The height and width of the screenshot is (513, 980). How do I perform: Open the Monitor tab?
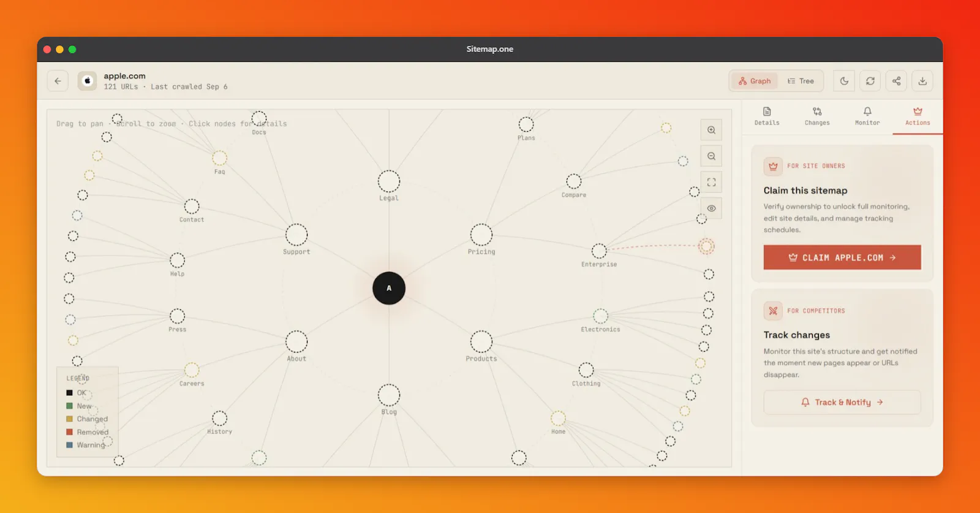(867, 116)
